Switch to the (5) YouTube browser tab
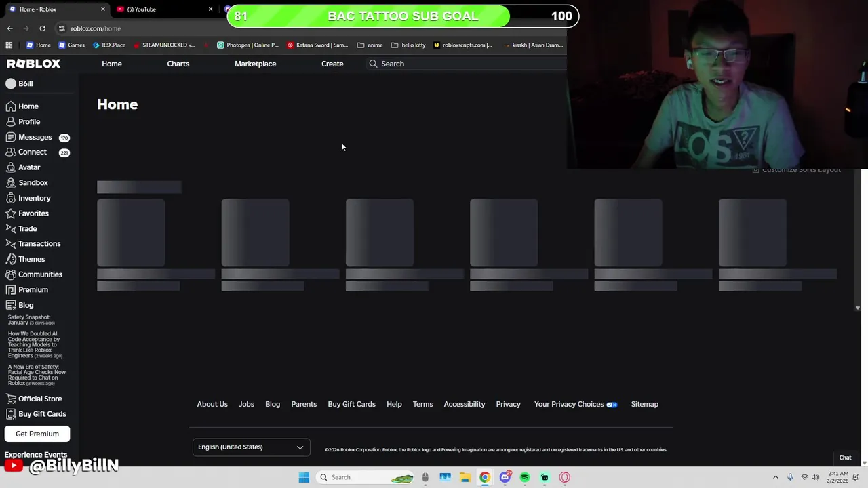 coord(164,9)
